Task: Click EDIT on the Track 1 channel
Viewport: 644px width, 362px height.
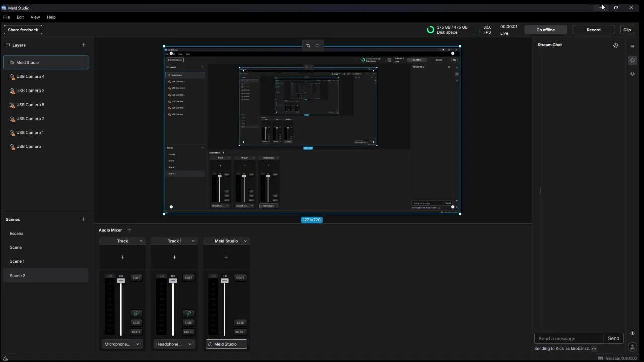Action: coord(188,278)
